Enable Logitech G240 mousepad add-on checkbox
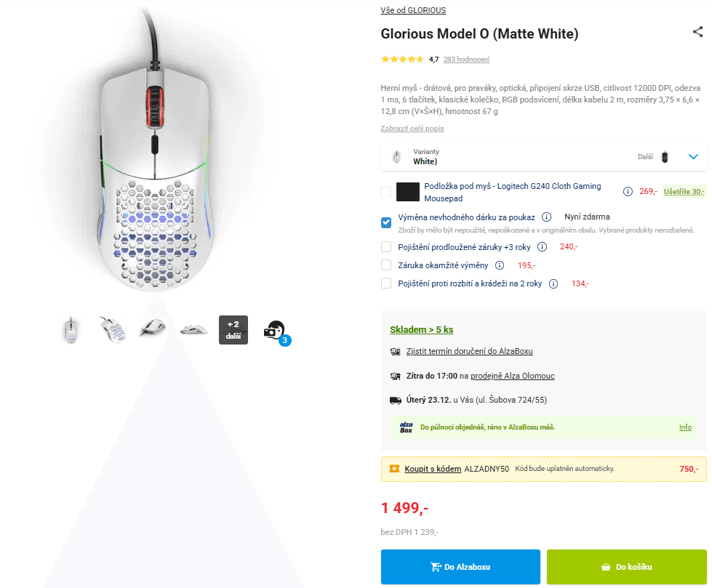 [x=385, y=192]
